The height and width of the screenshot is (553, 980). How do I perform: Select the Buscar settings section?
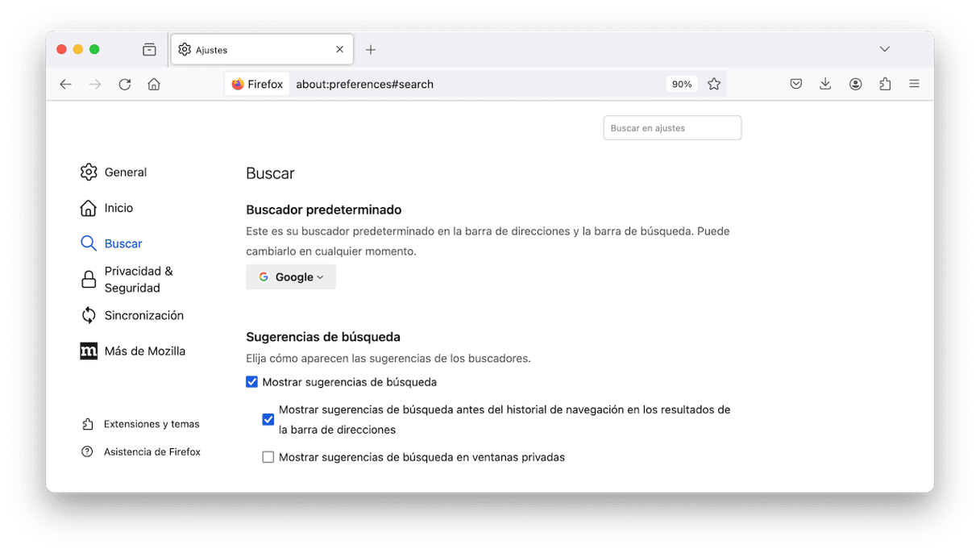coord(111,243)
